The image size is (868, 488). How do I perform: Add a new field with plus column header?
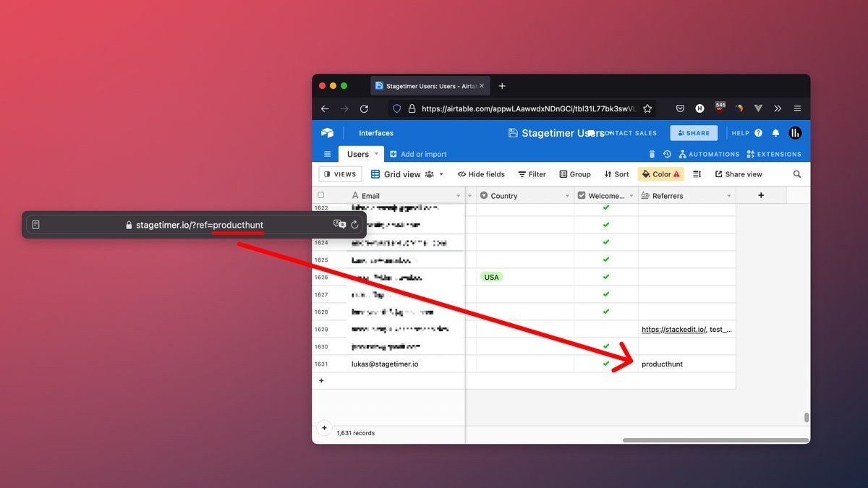[760, 195]
